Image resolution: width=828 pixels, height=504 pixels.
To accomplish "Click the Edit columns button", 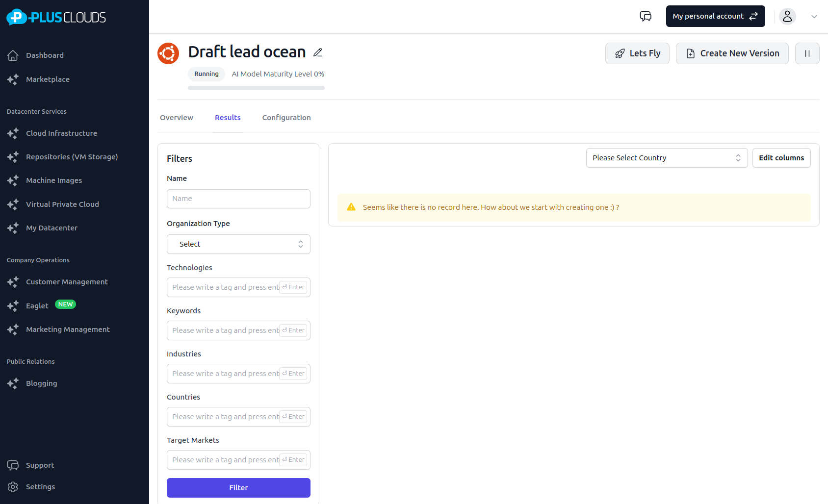I will (781, 158).
